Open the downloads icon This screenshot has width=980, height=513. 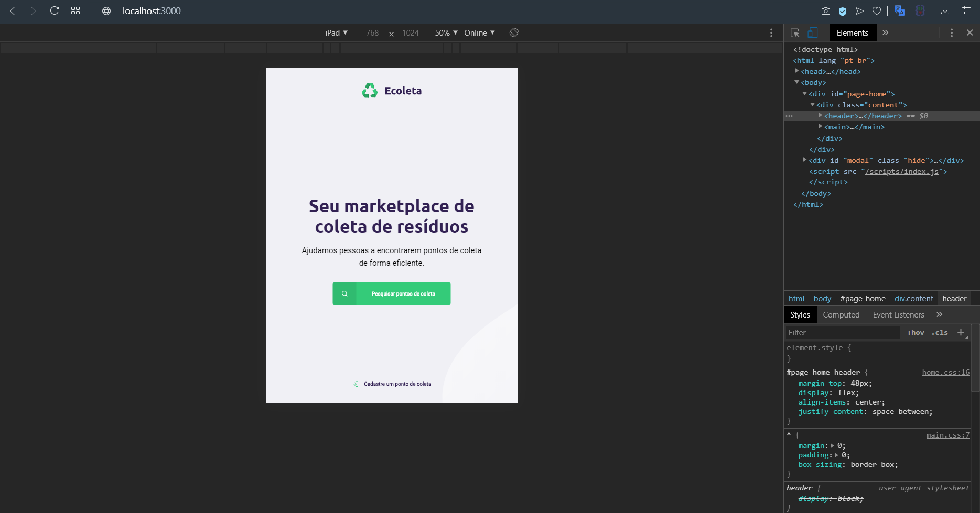coord(945,10)
